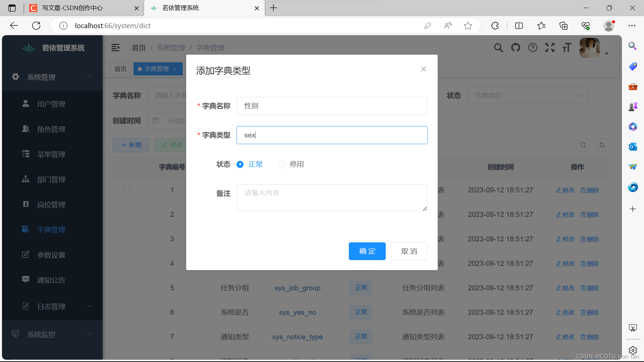Click the 首页 breadcrumb link
The width and height of the screenshot is (644, 362).
pos(139,48)
